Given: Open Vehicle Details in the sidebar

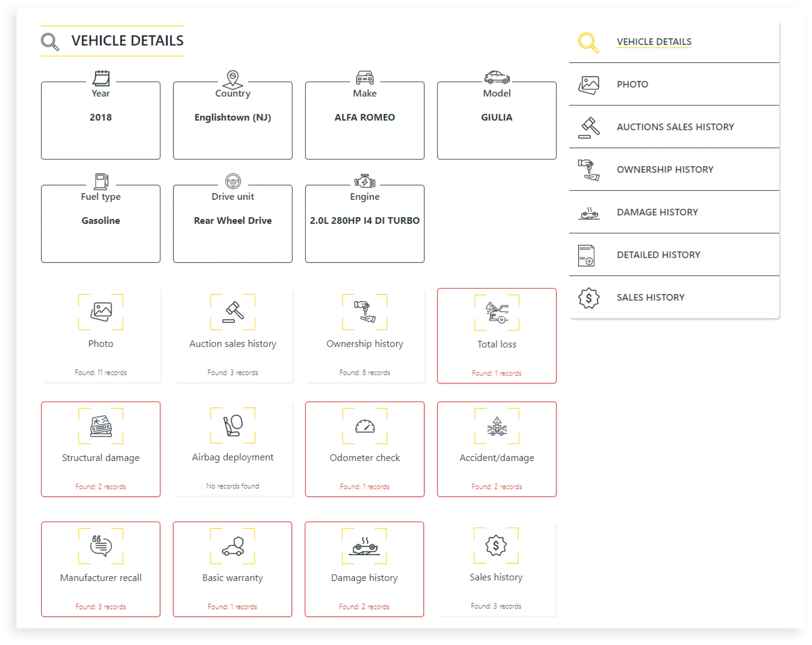Looking at the screenshot, I should coord(654,42).
